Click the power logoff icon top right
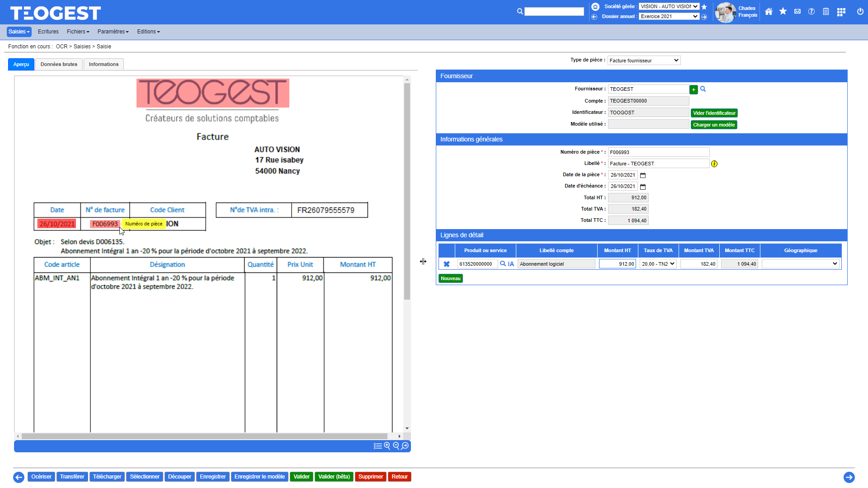 [x=860, y=12]
